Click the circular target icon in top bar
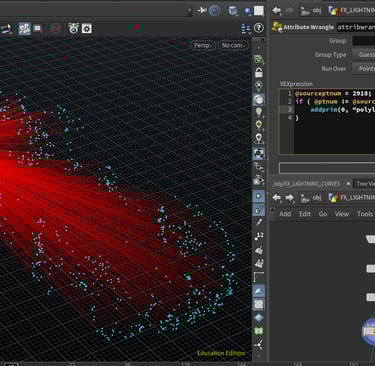 [214, 11]
